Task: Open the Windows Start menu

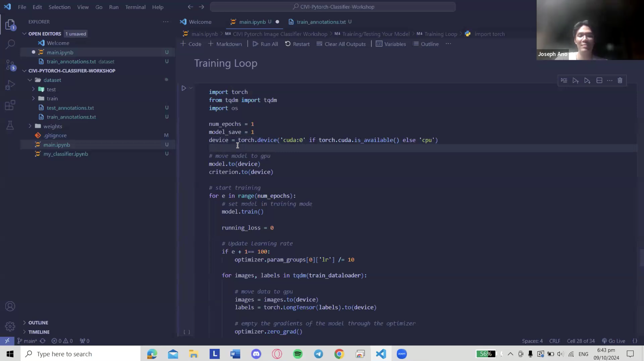Action: (10, 354)
